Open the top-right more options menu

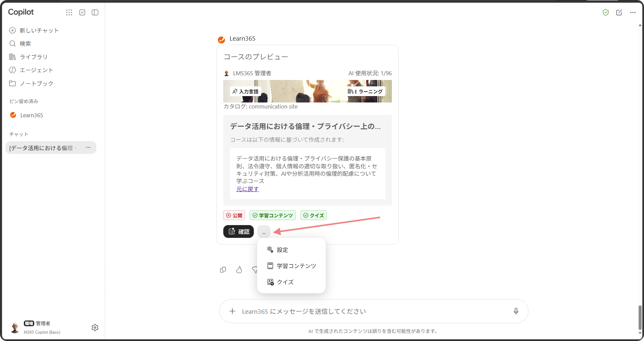point(633,12)
